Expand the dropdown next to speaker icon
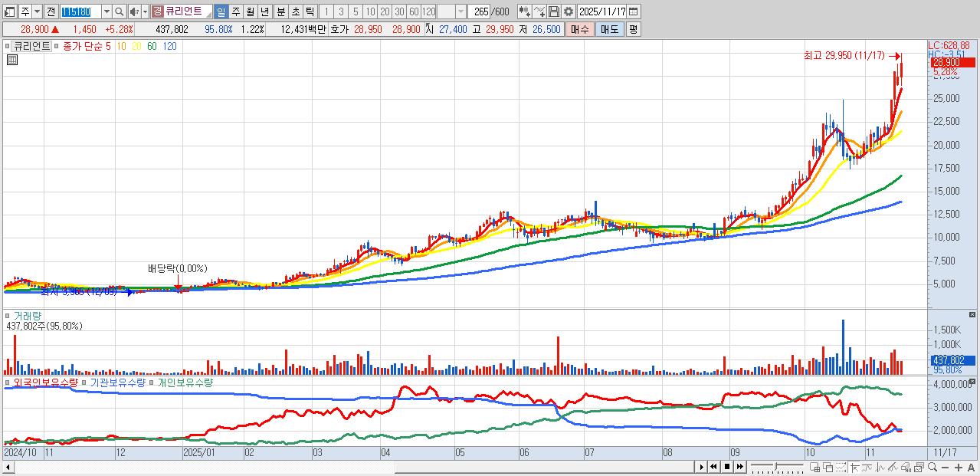The height and width of the screenshot is (476, 980). [x=145, y=11]
